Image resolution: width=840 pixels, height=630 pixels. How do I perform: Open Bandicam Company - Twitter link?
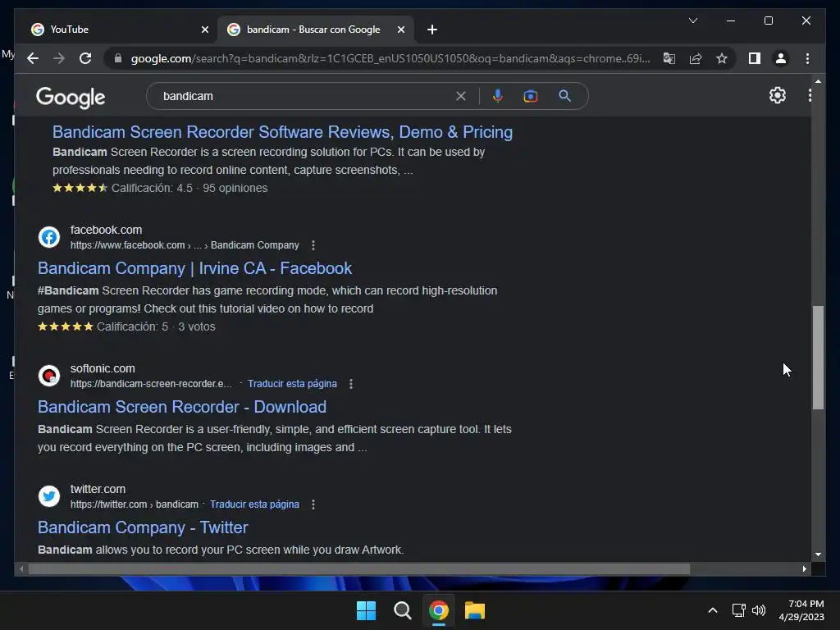143,527
